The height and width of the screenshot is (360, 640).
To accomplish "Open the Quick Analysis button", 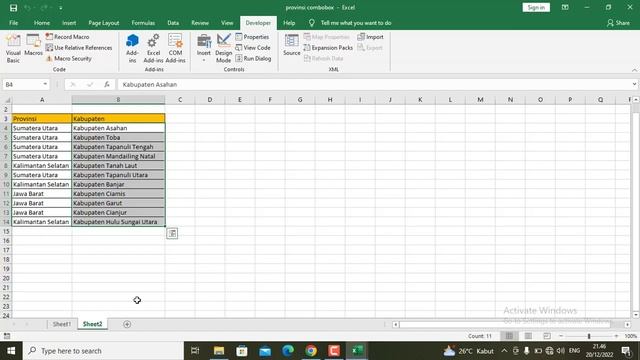I will click(x=172, y=233).
